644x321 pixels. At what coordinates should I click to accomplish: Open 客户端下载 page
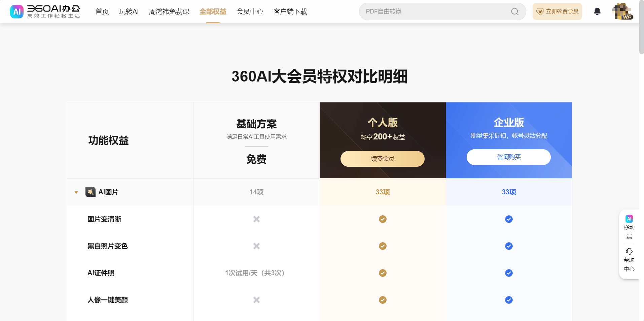click(x=290, y=11)
